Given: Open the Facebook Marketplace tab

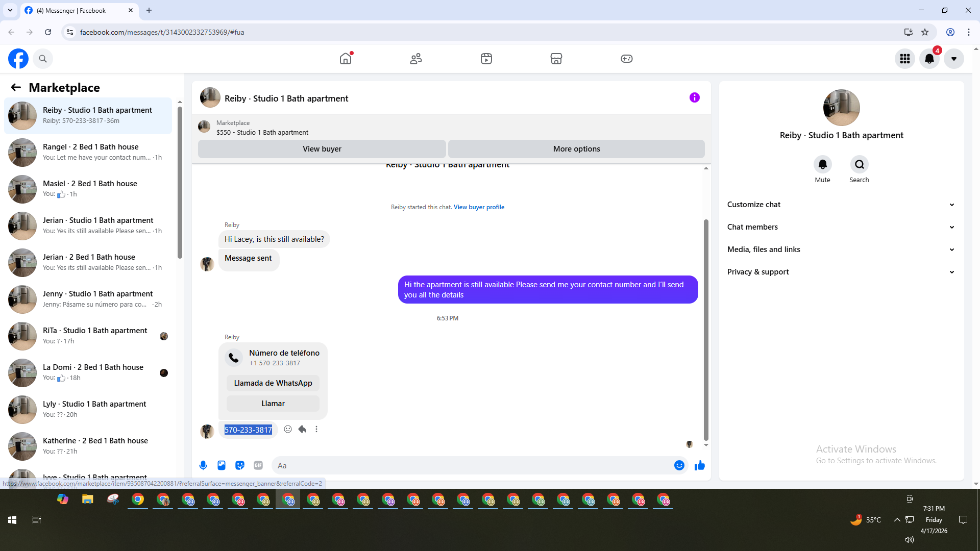Looking at the screenshot, I should click(556, 59).
